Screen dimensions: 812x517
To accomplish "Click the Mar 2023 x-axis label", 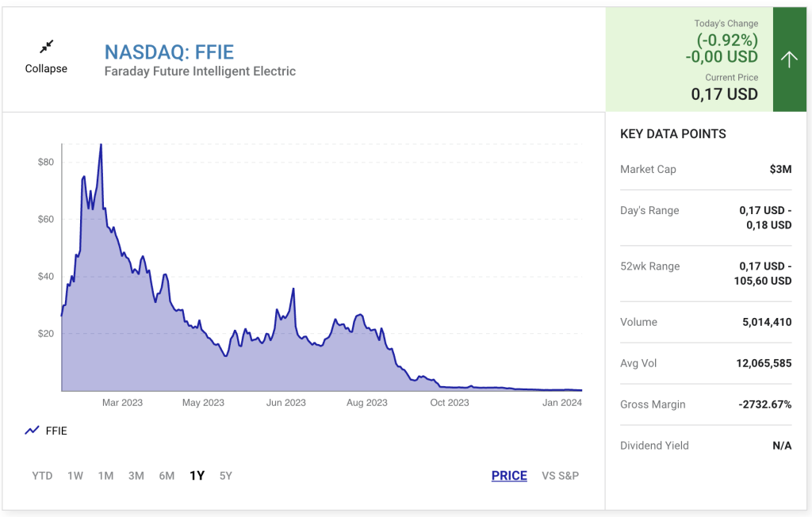I will (122, 403).
